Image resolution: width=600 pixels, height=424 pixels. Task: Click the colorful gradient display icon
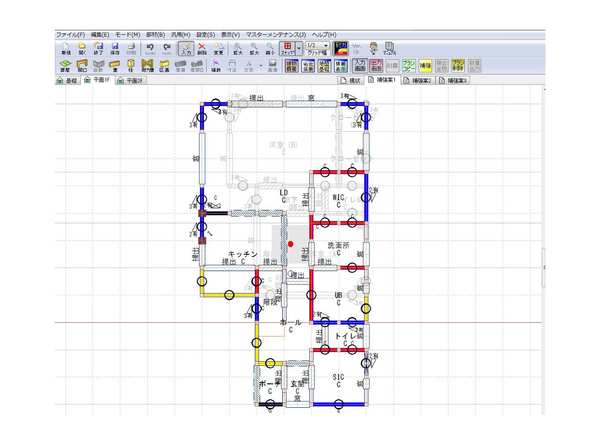click(x=341, y=49)
